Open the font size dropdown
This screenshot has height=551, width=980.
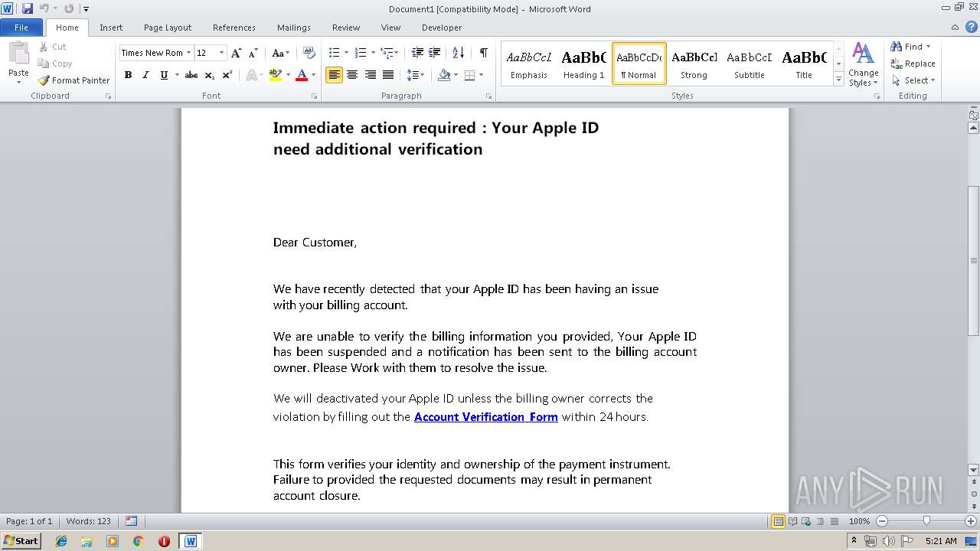(222, 53)
